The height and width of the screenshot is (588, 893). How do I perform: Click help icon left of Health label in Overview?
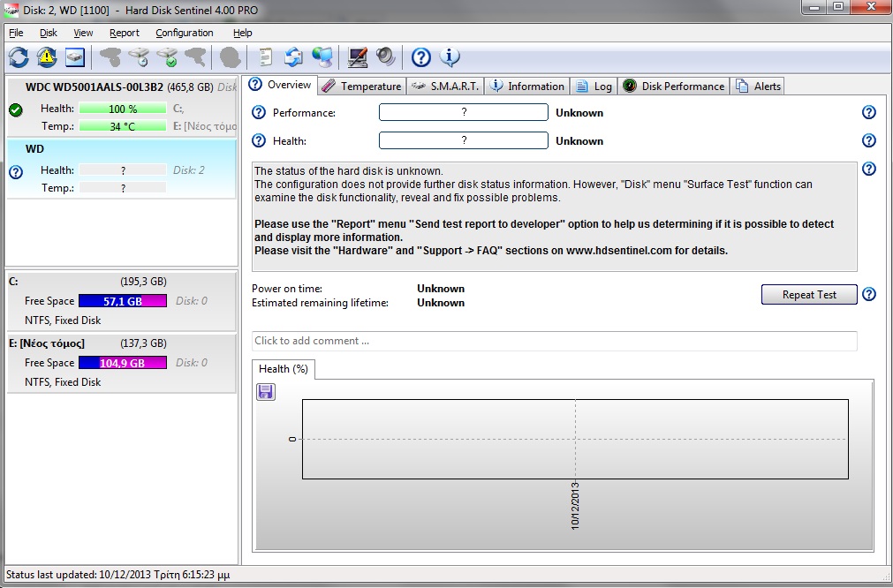click(x=259, y=140)
